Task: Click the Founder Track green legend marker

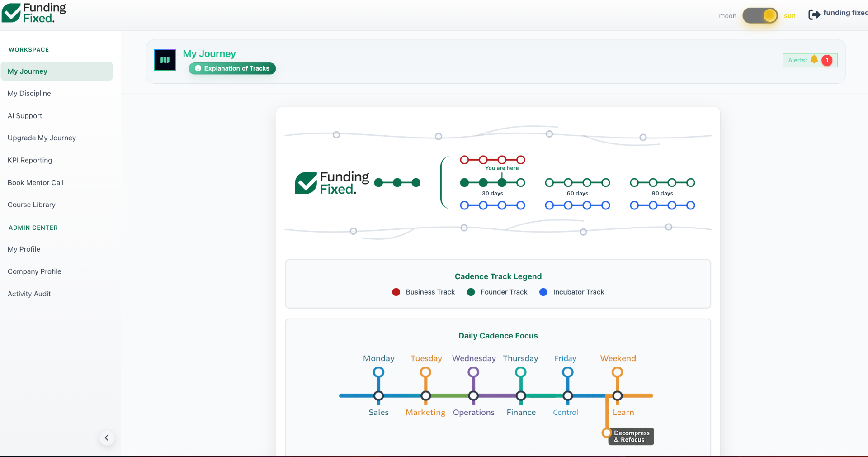Action: pos(471,292)
